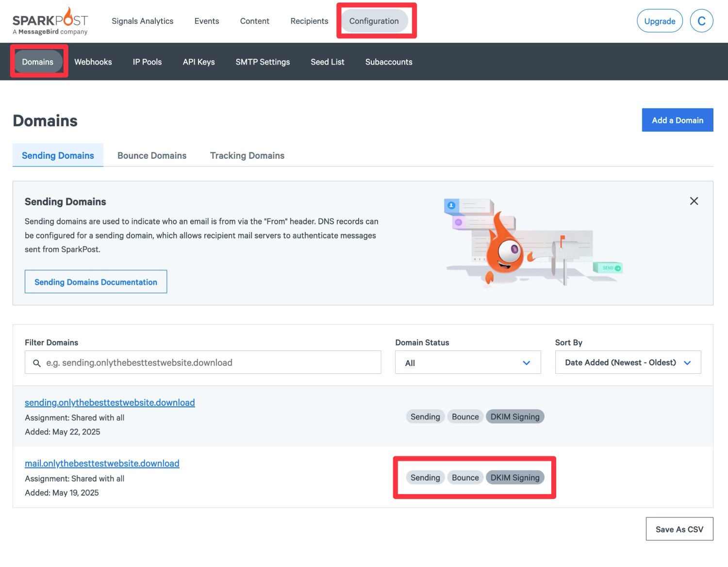Focus the Filter Domains search field
The image size is (728, 567).
point(203,363)
